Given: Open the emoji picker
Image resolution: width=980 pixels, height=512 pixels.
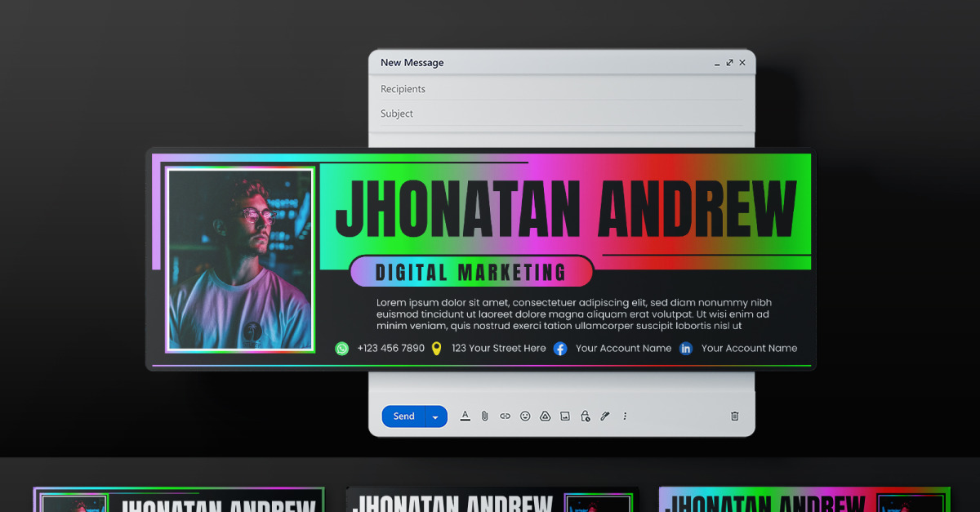Looking at the screenshot, I should (x=525, y=416).
